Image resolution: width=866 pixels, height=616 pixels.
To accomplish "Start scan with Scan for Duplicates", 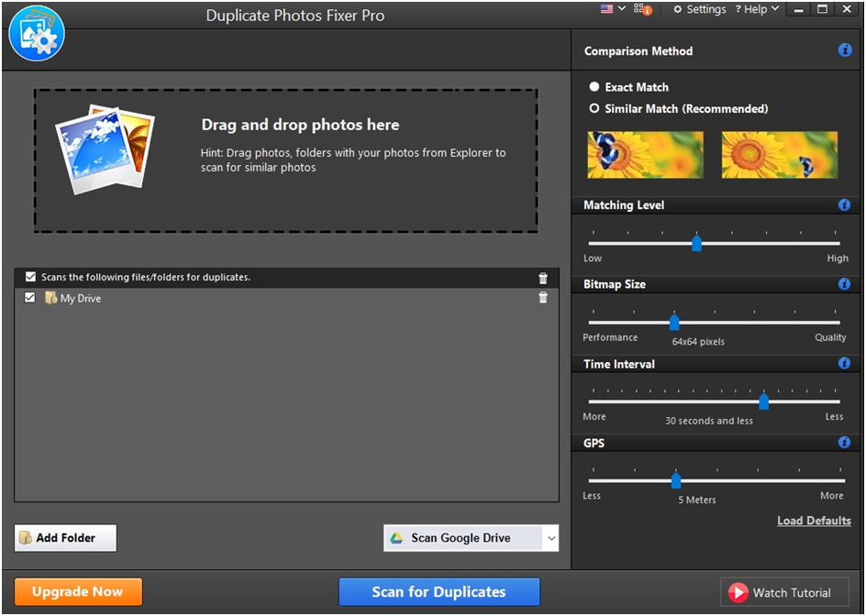I will [439, 592].
